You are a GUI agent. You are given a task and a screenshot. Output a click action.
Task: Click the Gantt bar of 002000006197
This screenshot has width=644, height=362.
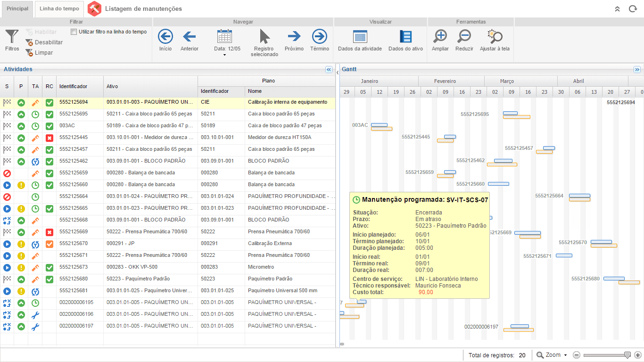[x=519, y=328]
